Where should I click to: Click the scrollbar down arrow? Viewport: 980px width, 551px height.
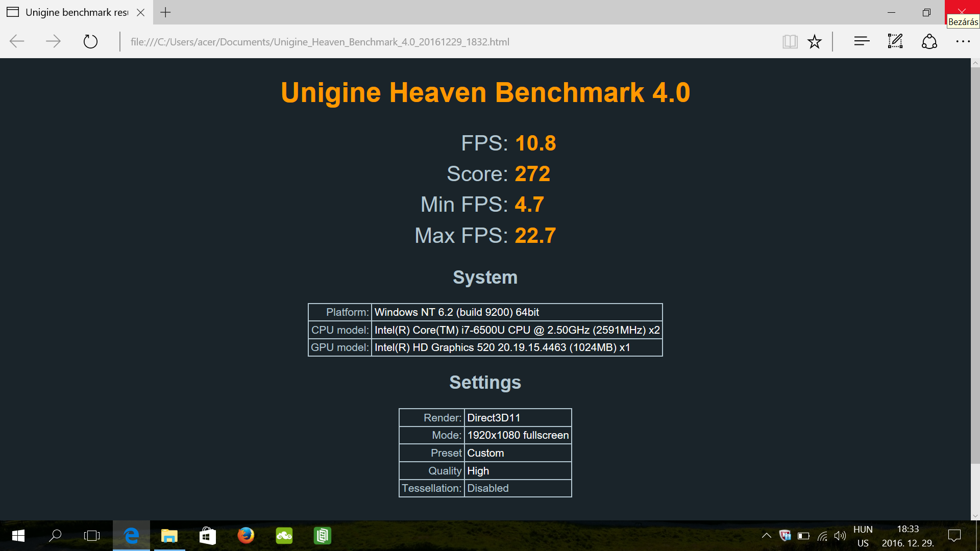click(975, 516)
